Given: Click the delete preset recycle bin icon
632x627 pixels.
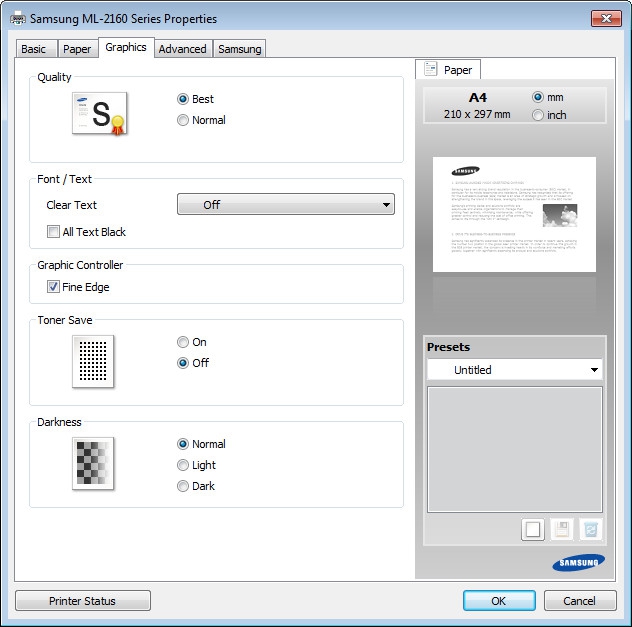Looking at the screenshot, I should tap(590, 529).
